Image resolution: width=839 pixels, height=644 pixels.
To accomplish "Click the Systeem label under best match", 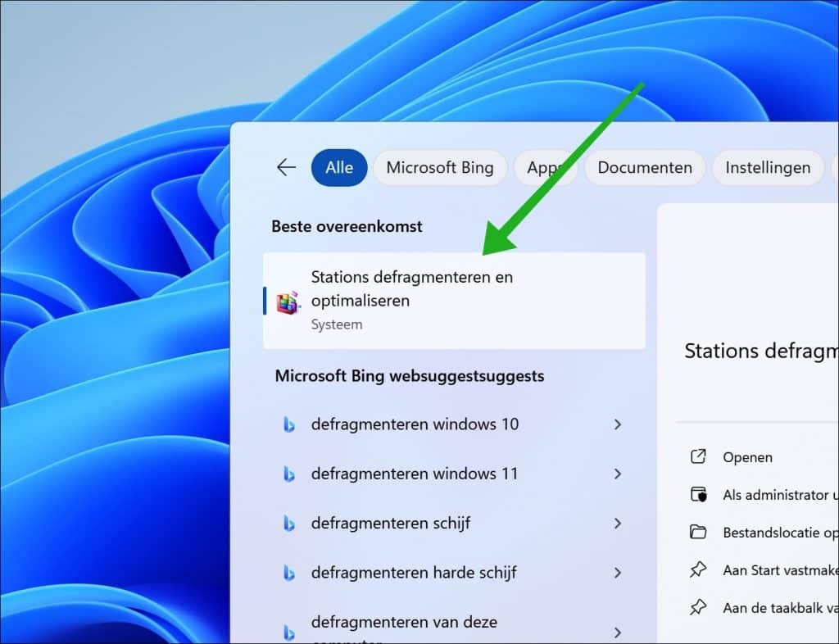I will (x=337, y=324).
